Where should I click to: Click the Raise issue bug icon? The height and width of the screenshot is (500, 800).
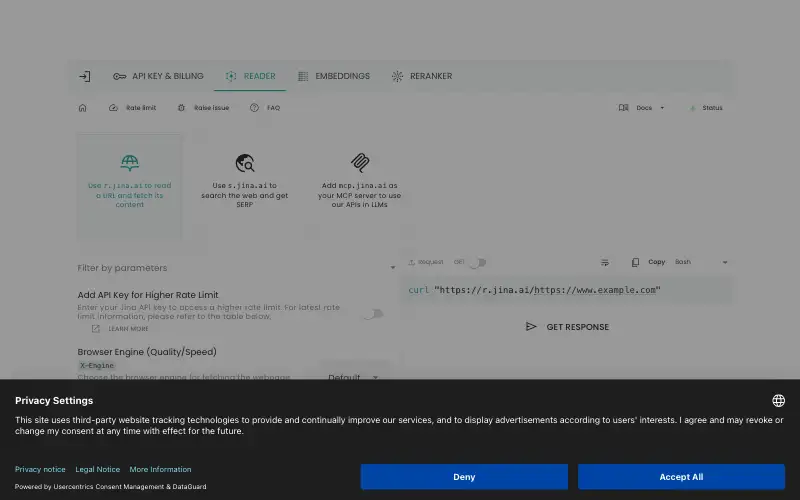[x=181, y=108]
